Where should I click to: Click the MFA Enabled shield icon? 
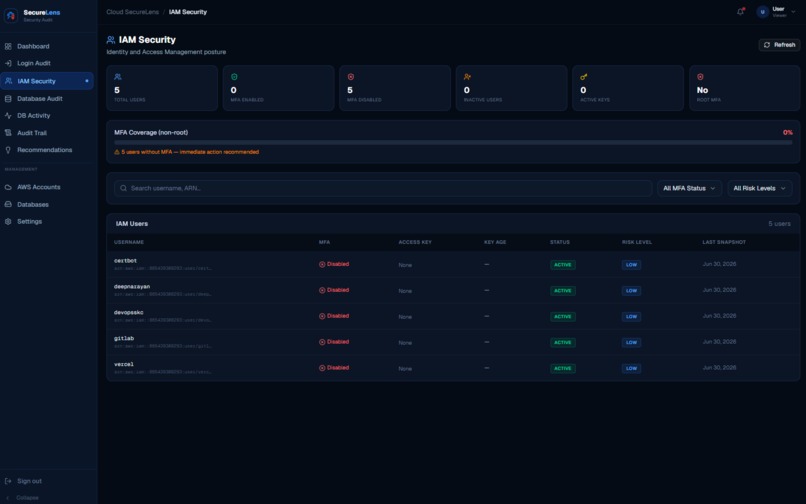coord(234,77)
